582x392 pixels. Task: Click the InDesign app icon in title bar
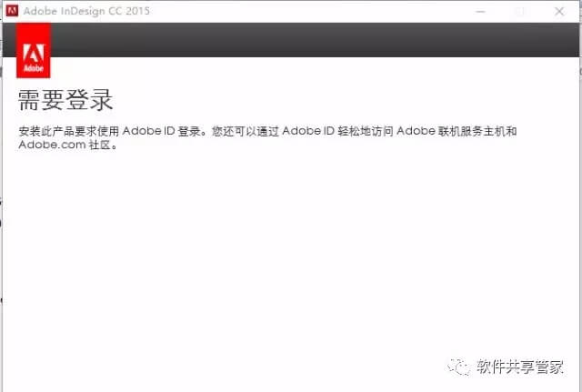click(x=12, y=10)
